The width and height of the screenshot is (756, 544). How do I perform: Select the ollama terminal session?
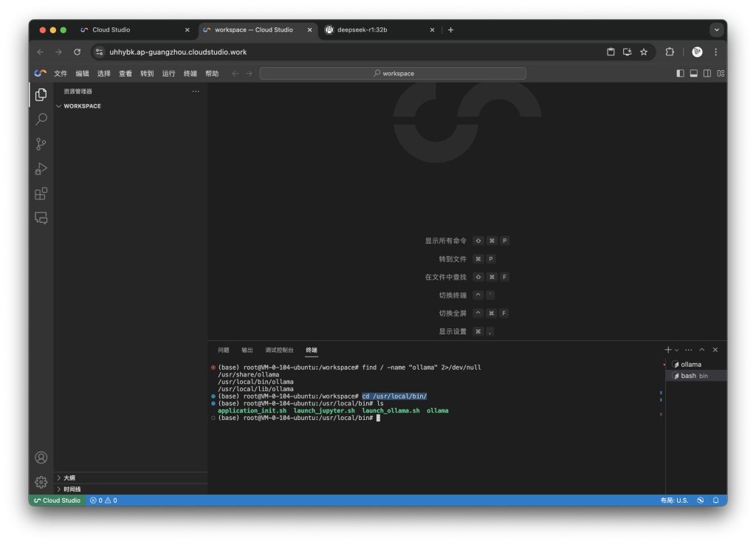[696, 365]
